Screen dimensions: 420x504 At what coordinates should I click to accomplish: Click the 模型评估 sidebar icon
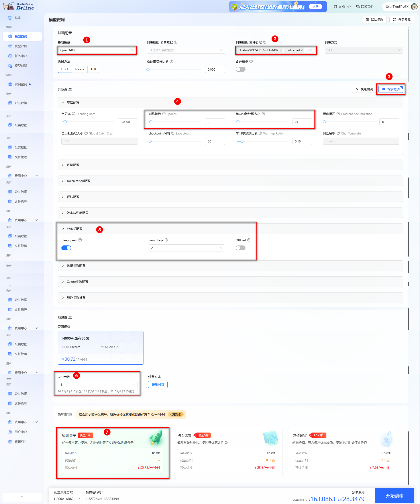pos(10,46)
